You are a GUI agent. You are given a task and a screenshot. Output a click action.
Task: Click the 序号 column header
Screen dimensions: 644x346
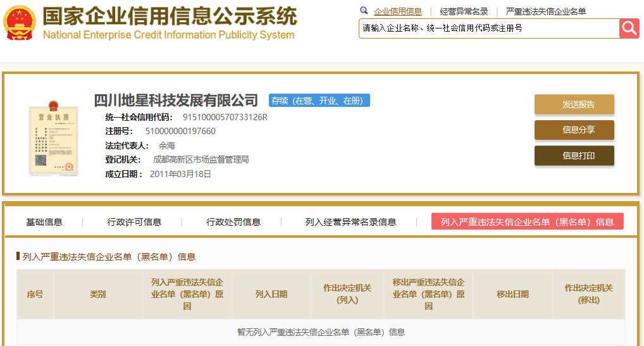[35, 294]
